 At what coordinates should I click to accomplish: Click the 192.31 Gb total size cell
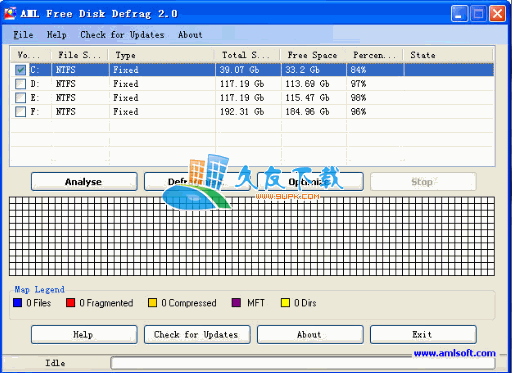point(242,112)
